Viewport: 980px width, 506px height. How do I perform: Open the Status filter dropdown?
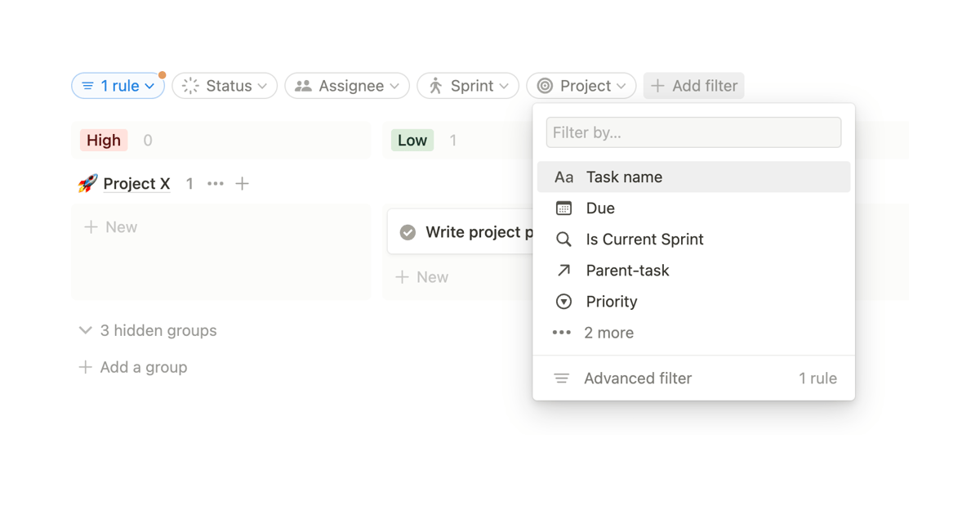click(225, 85)
